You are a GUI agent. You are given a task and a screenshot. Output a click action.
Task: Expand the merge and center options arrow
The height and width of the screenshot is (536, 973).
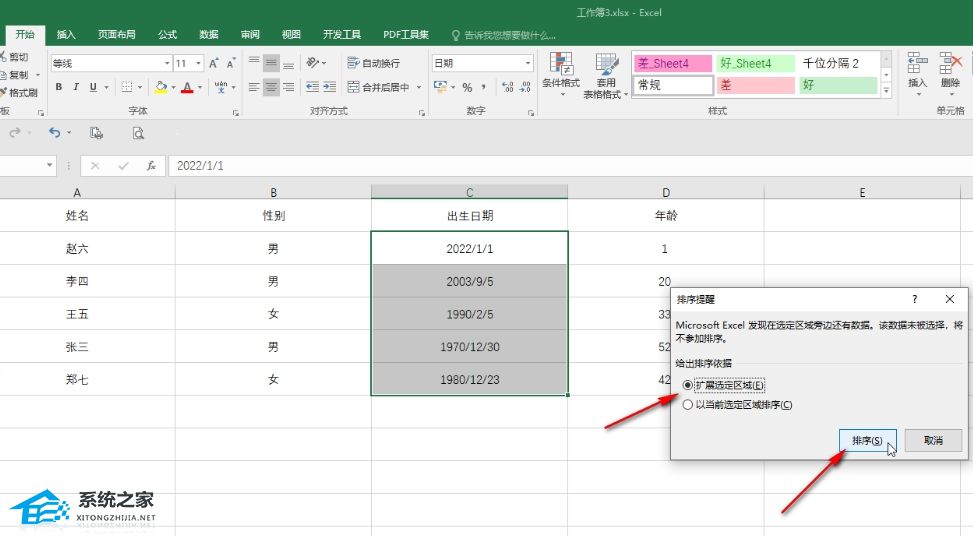click(419, 87)
